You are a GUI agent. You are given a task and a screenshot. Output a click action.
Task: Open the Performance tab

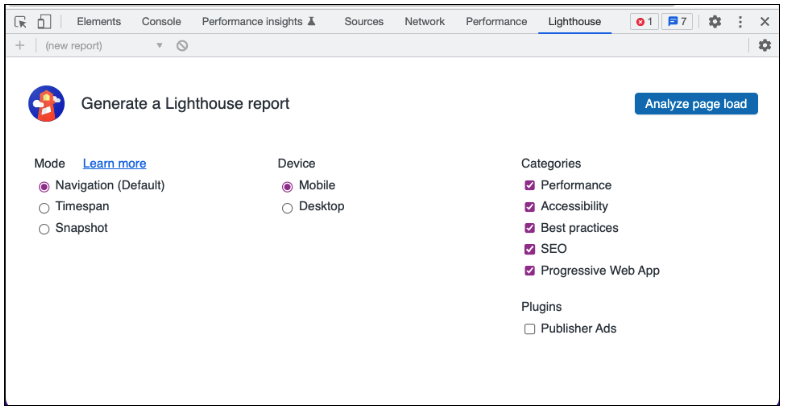click(x=496, y=22)
